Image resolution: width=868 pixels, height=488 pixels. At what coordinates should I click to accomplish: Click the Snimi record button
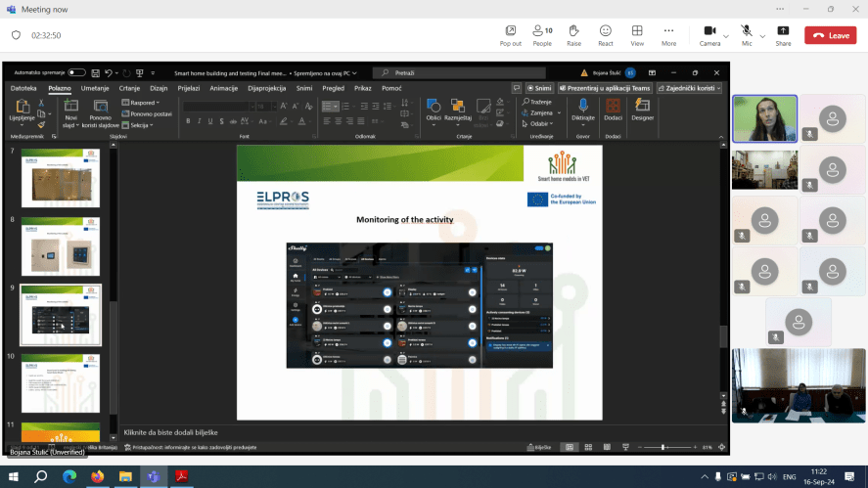click(x=539, y=88)
